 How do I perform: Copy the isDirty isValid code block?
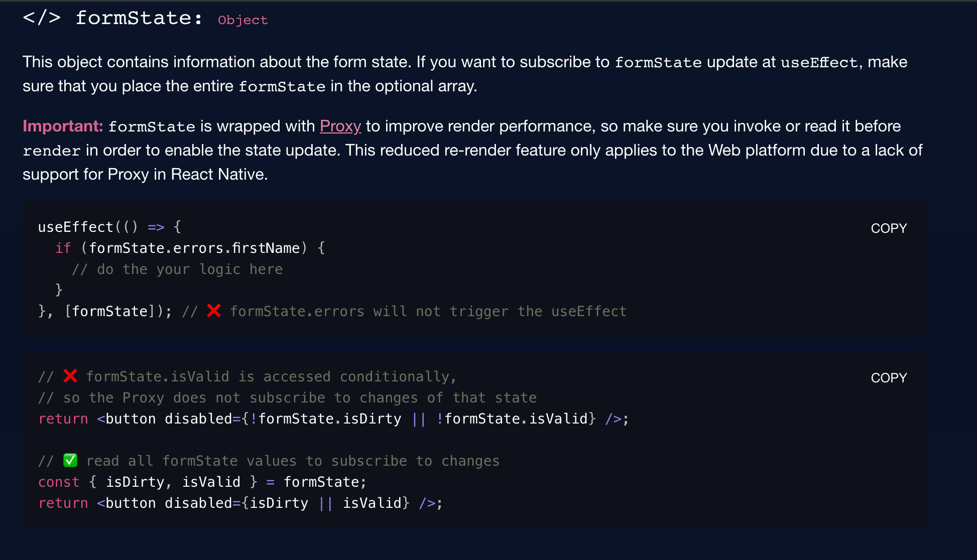coord(889,378)
